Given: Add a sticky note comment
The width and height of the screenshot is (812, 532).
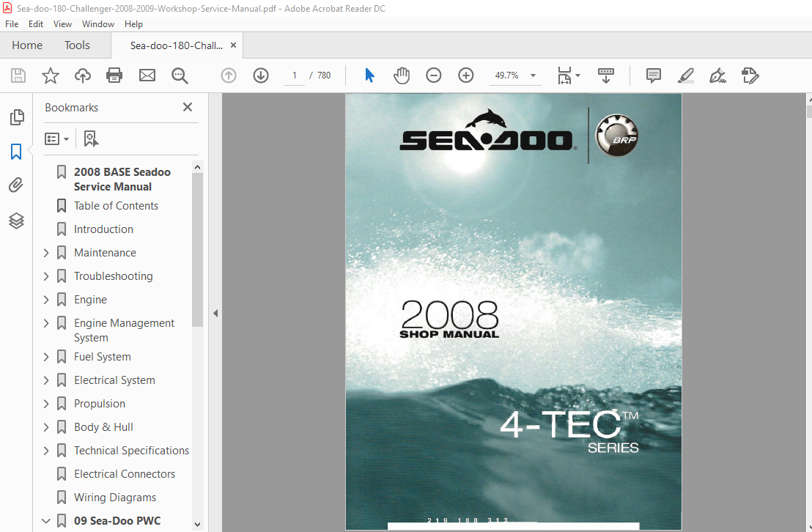Looking at the screenshot, I should (x=654, y=75).
